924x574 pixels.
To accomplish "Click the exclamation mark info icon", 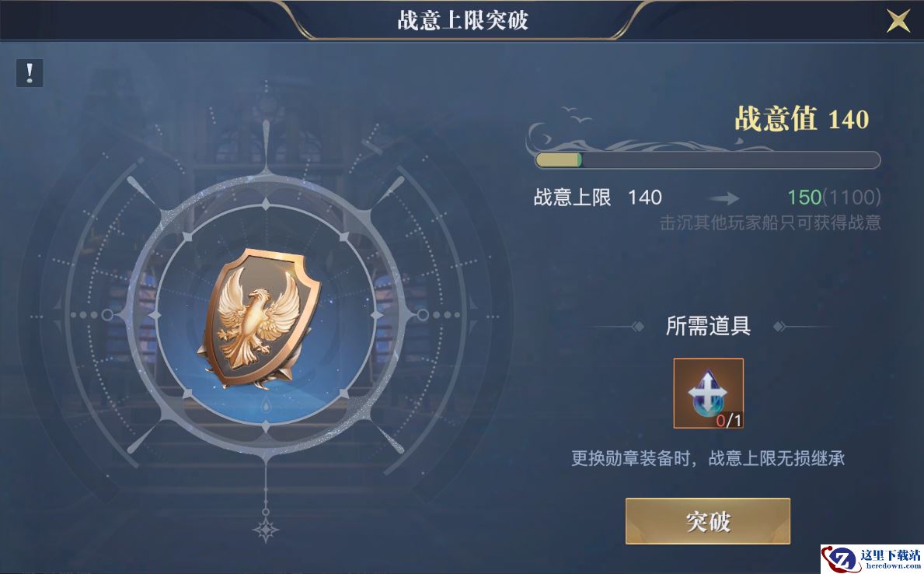I will 29,73.
